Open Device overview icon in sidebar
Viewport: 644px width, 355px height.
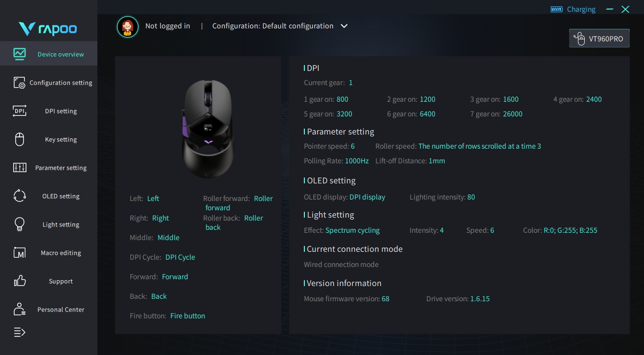20,54
